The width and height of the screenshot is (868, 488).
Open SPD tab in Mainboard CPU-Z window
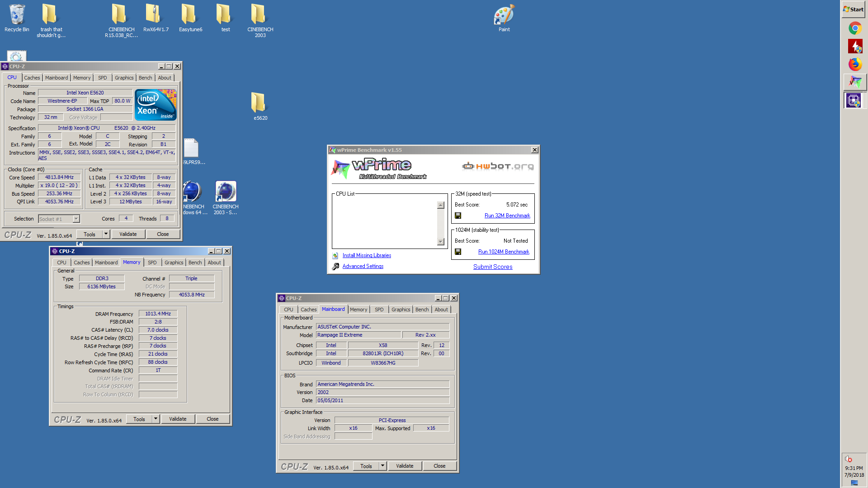pyautogui.click(x=379, y=310)
